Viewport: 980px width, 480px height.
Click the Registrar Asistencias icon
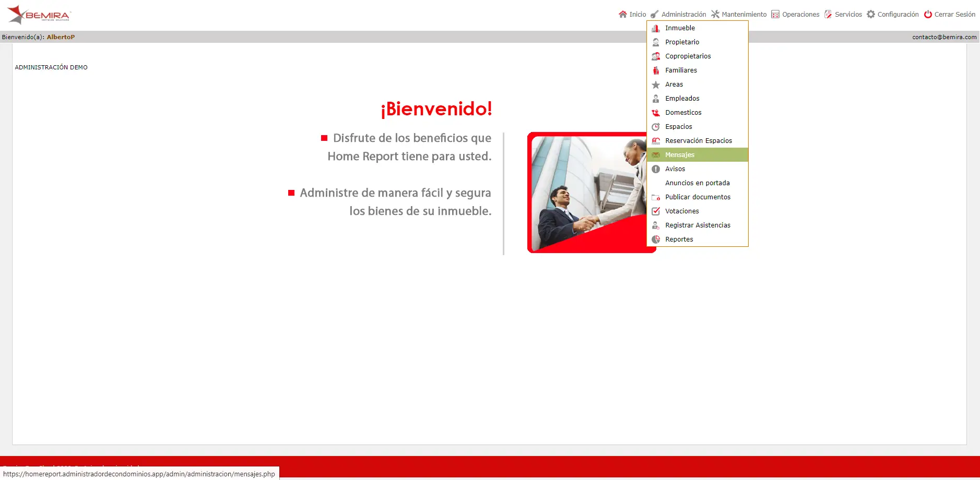pos(656,225)
